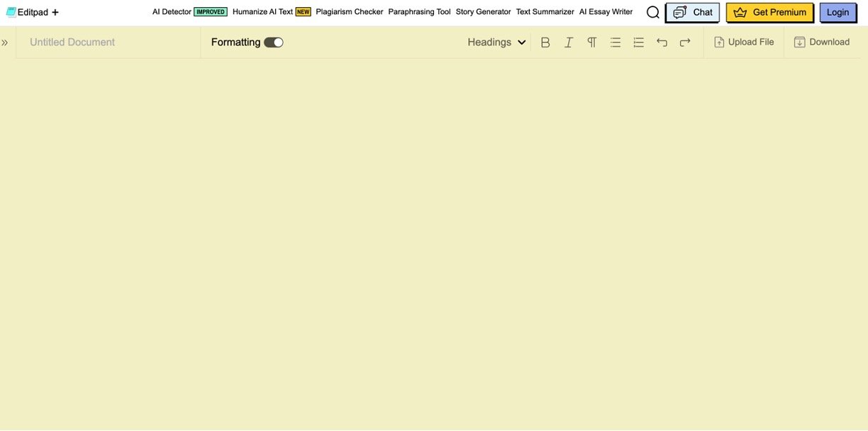Click the paragraph pilcrow icon
The image size is (868, 431).
coord(591,43)
